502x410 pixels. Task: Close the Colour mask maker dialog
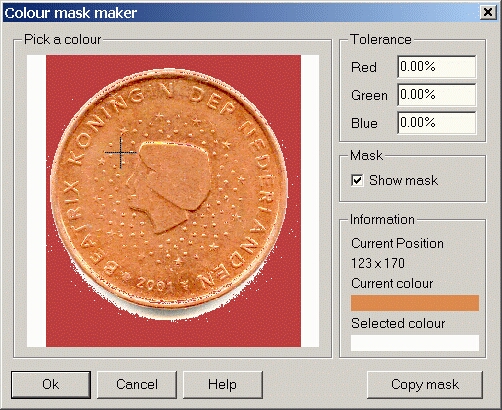(488, 13)
